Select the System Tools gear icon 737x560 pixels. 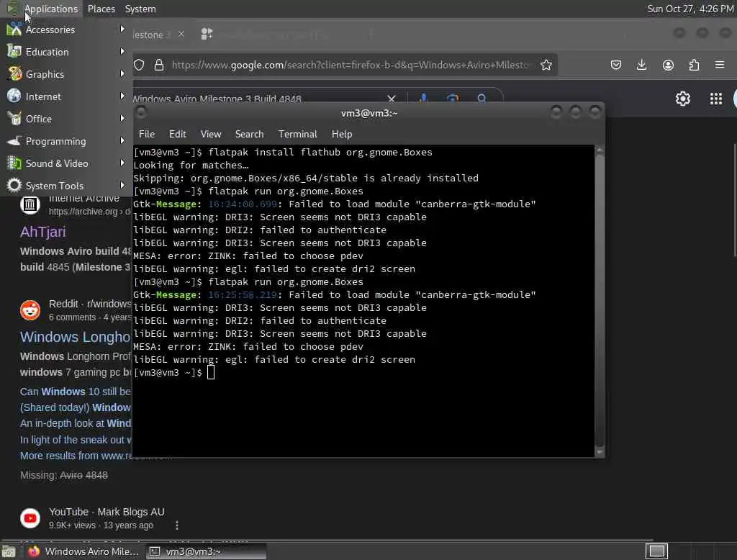pyautogui.click(x=14, y=185)
